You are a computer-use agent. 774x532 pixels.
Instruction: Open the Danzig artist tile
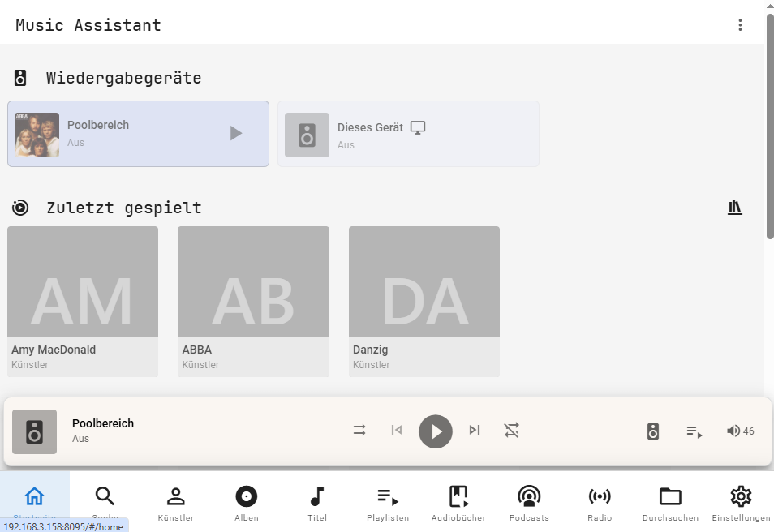(424, 302)
